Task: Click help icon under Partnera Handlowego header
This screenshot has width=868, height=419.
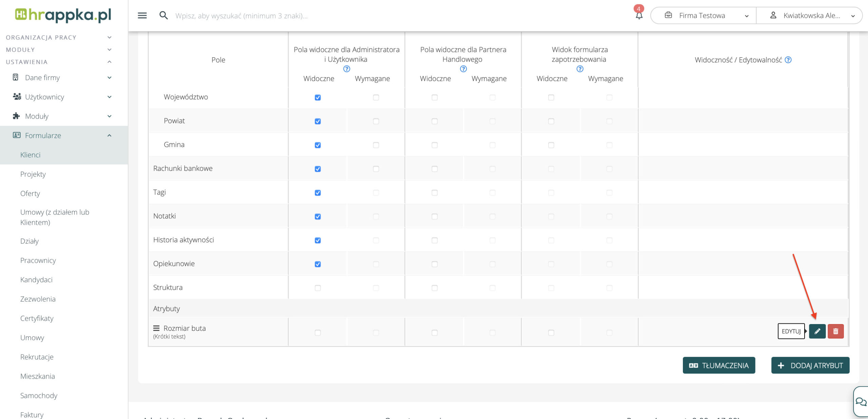Action: [x=463, y=69]
